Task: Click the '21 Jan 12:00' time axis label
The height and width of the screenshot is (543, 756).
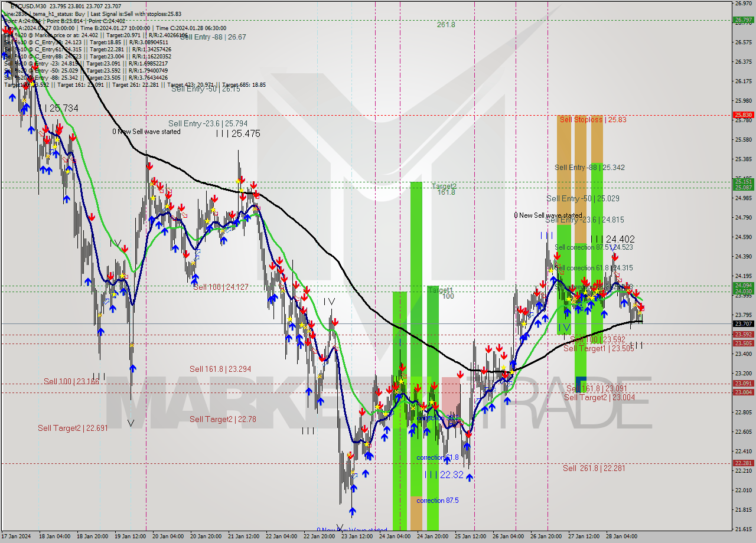Action: [243, 537]
